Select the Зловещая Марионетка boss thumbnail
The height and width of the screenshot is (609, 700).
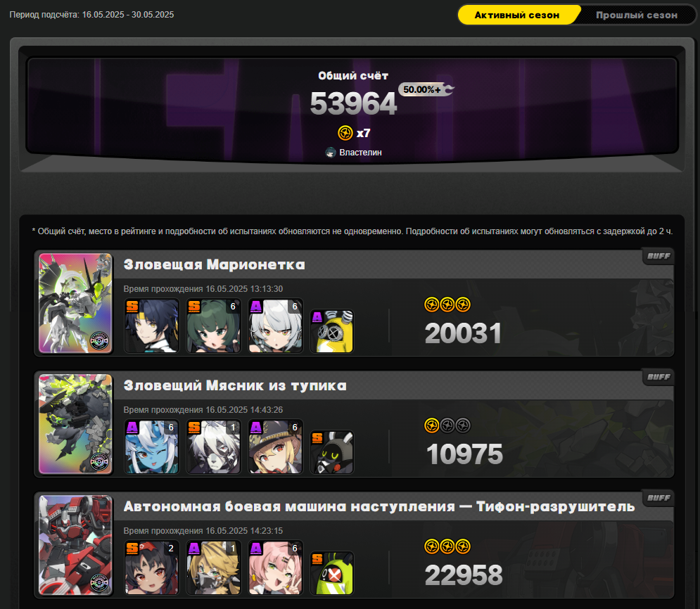click(x=75, y=303)
